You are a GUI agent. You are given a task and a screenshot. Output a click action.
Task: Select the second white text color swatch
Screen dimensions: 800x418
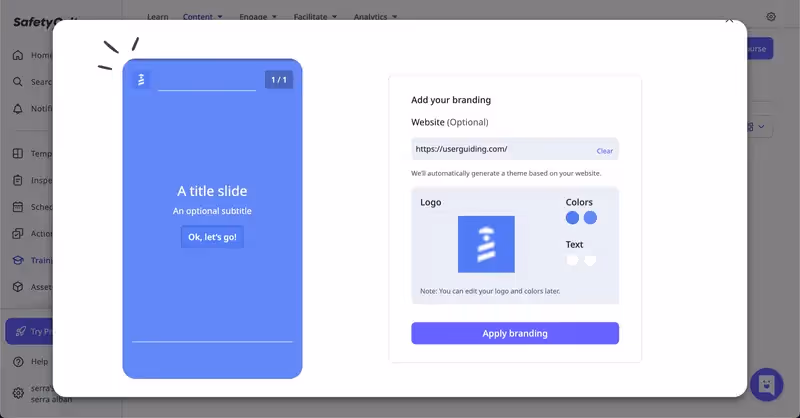(590, 260)
